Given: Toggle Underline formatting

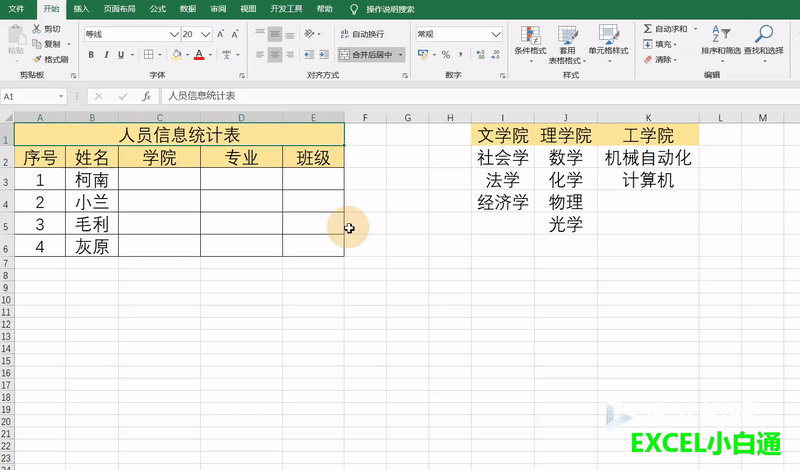Looking at the screenshot, I should 121,54.
